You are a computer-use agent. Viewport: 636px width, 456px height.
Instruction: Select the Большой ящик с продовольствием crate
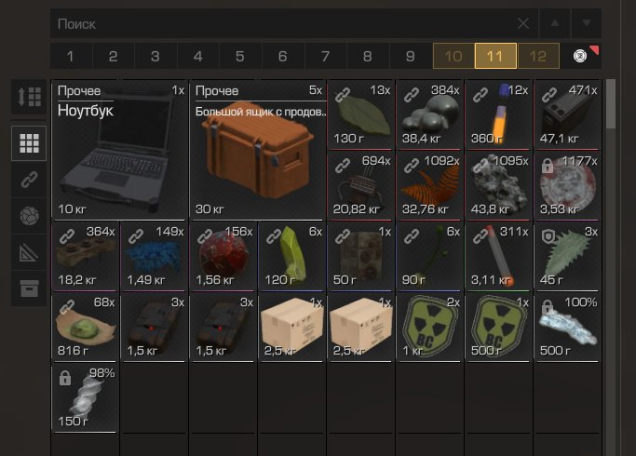[x=258, y=149]
